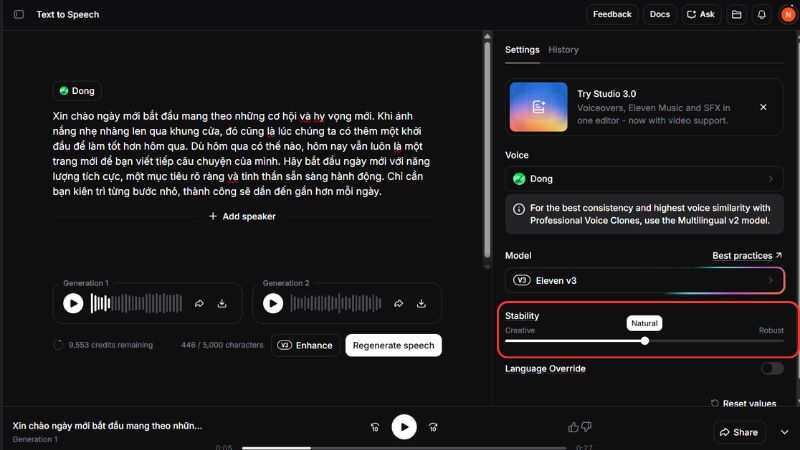Toggle the sidebar panel icon
This screenshot has width=800, height=450.
(19, 14)
